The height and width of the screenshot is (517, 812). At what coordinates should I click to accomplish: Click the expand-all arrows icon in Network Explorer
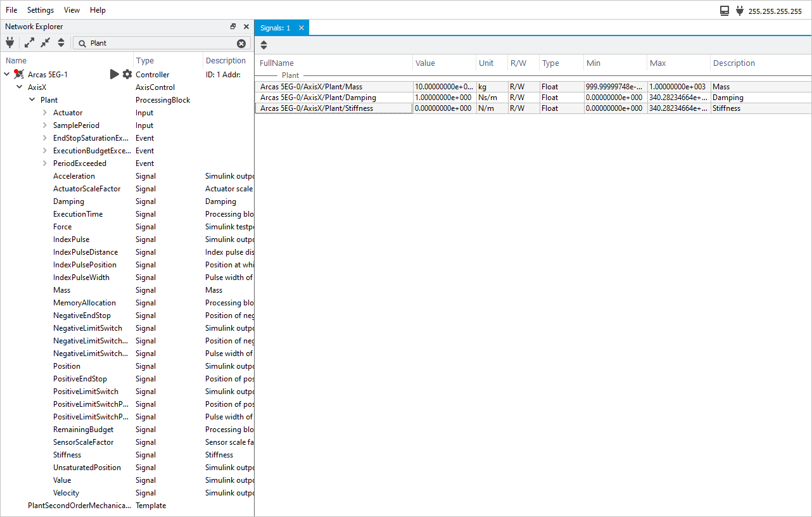point(30,43)
